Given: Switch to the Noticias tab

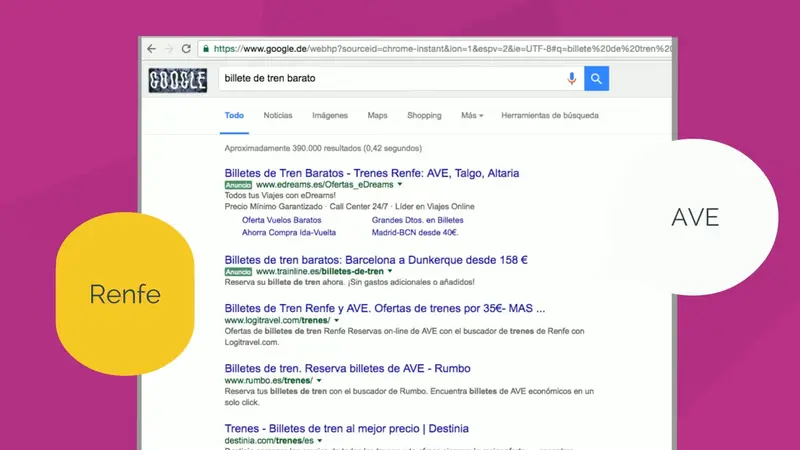Looking at the screenshot, I should pyautogui.click(x=278, y=115).
